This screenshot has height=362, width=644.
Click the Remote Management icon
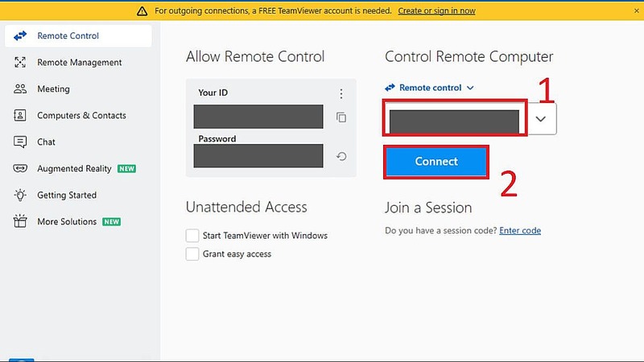click(20, 63)
